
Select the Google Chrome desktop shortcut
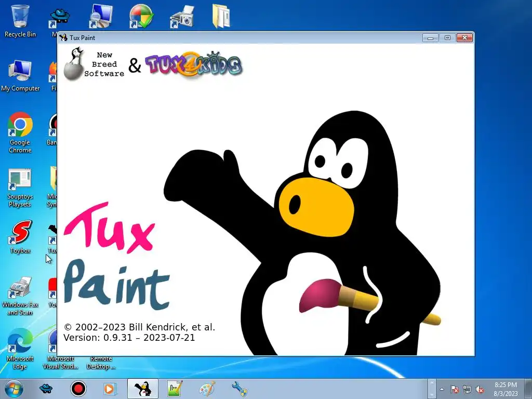click(x=20, y=132)
